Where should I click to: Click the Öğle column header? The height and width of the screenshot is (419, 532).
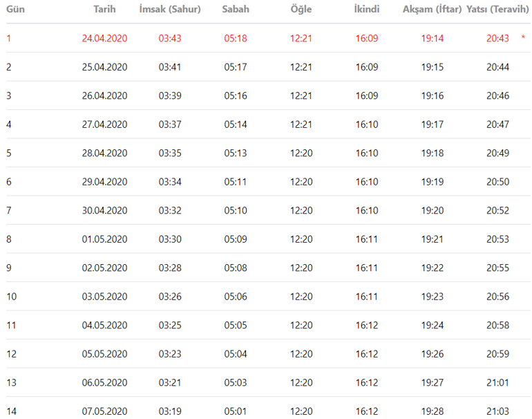[x=301, y=10]
